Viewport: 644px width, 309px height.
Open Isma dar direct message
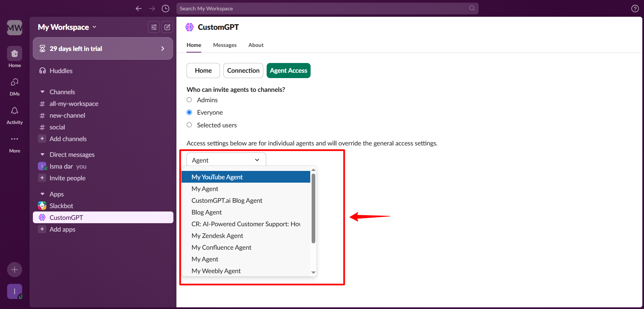pyautogui.click(x=103, y=166)
